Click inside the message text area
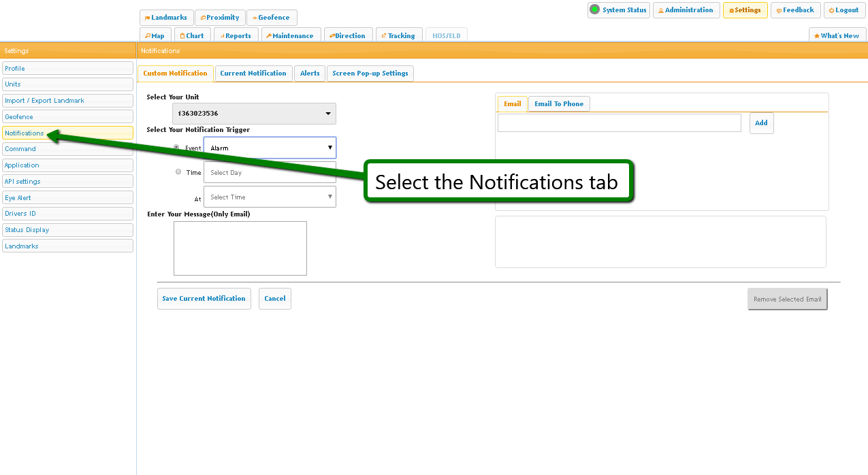The height and width of the screenshot is (475, 868). pyautogui.click(x=240, y=248)
